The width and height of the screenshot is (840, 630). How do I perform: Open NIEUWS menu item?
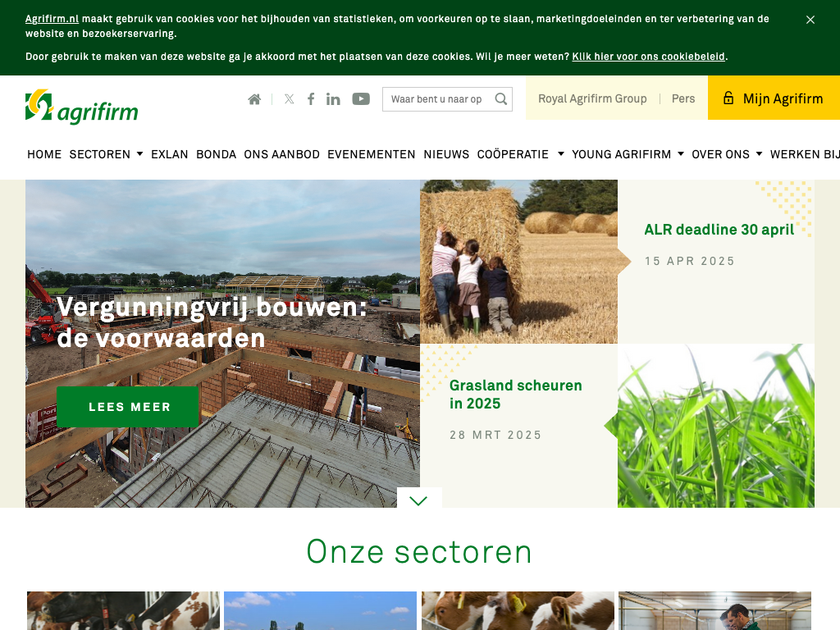pyautogui.click(x=446, y=154)
